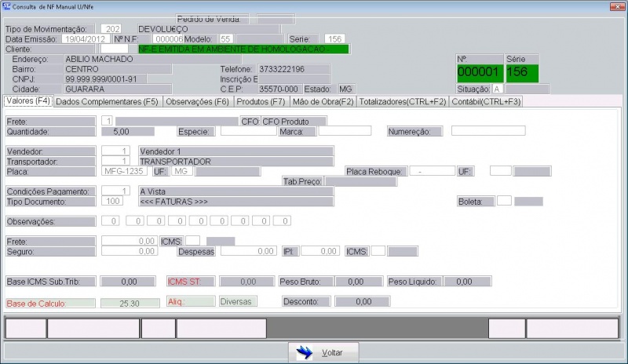Click the IPI value field

pos(319,252)
